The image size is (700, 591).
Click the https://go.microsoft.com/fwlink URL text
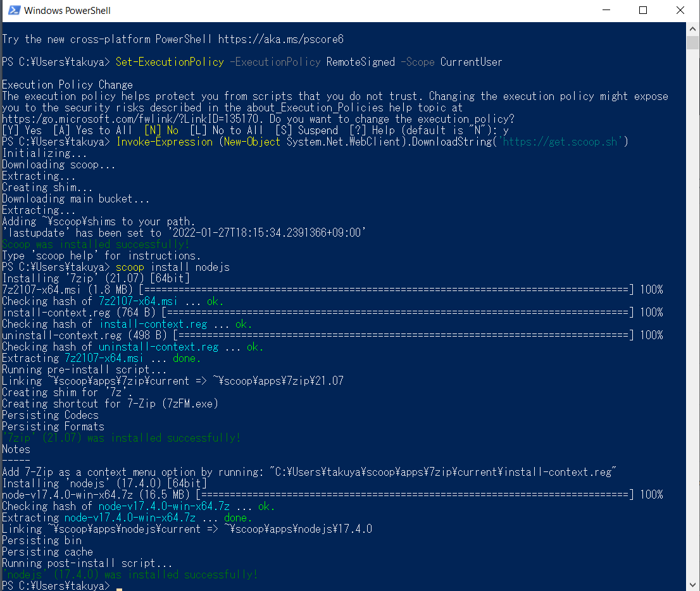coord(130,119)
